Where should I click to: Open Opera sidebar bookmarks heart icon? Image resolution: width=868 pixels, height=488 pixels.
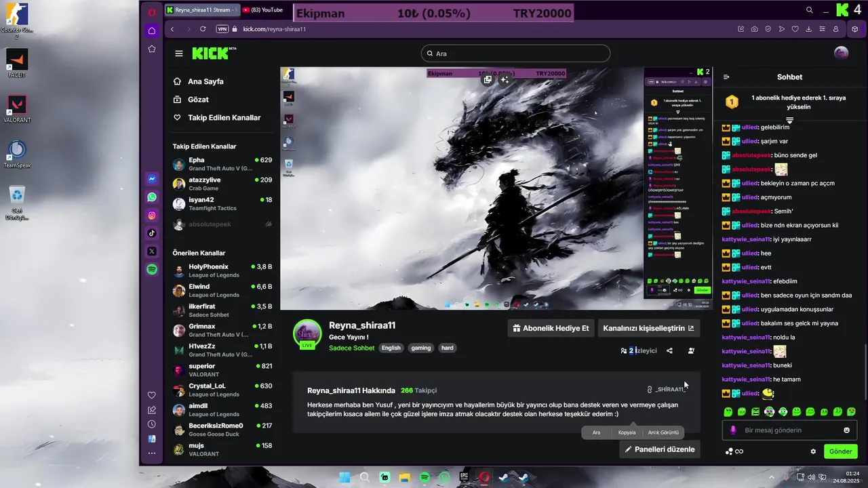click(152, 395)
